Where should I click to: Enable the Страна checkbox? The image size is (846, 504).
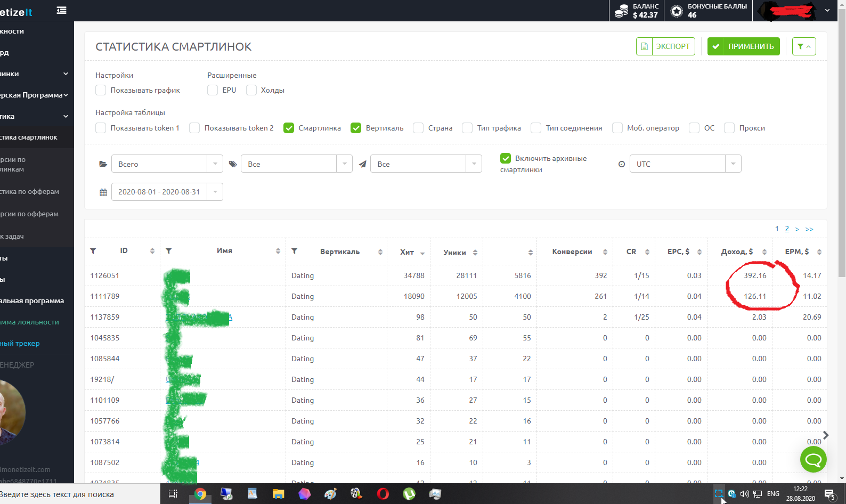(x=418, y=128)
